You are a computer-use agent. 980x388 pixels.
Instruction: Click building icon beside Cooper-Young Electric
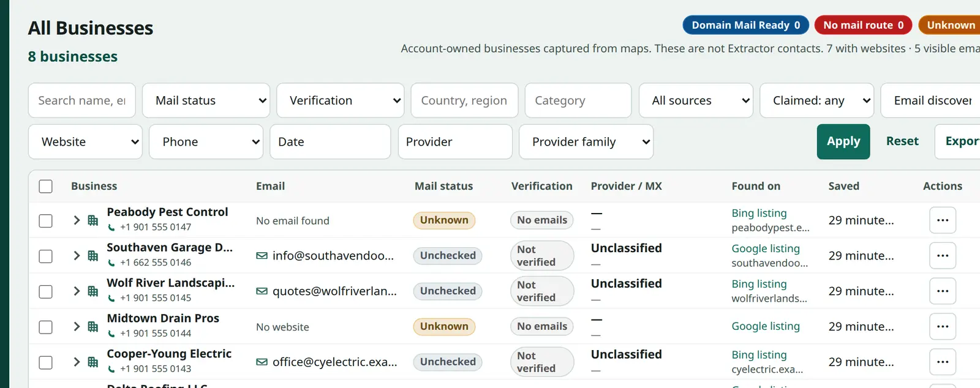tap(92, 362)
